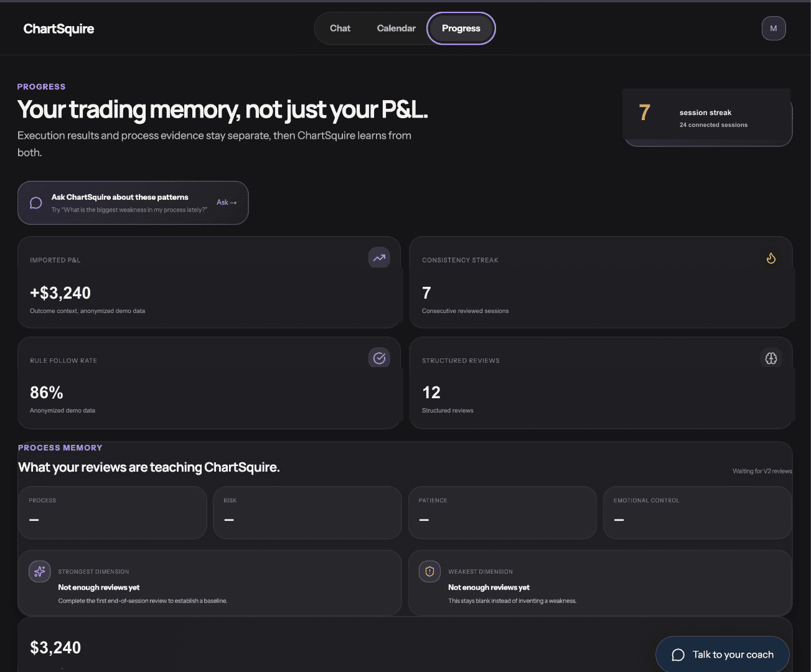811x672 pixels.
Task: Click the Complete the first end-of-session review text
Action: (143, 601)
